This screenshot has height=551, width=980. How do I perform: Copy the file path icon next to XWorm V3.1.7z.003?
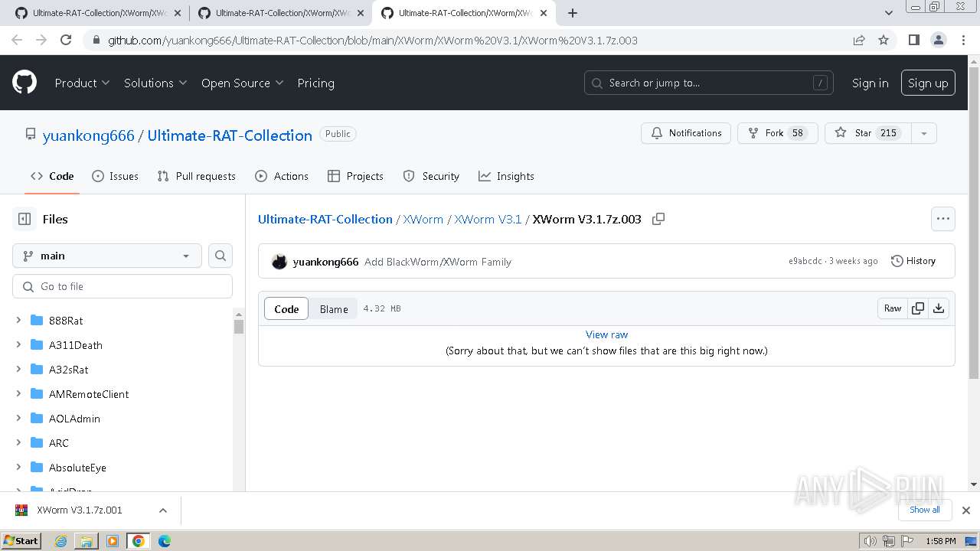pos(658,219)
